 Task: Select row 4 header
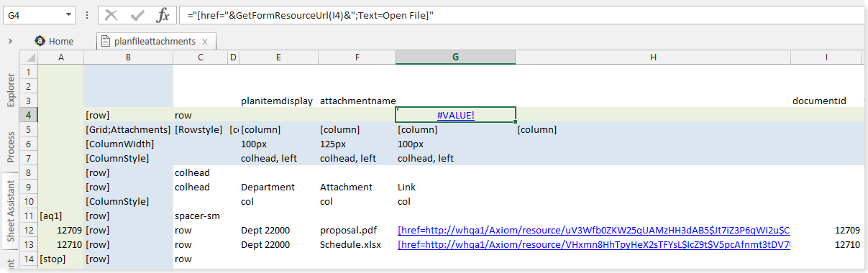point(29,115)
